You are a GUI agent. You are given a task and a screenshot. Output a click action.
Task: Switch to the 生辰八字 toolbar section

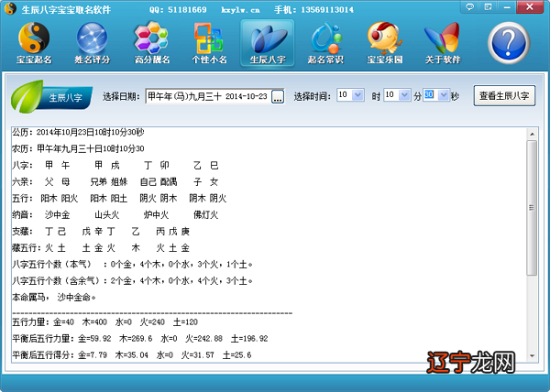(269, 43)
